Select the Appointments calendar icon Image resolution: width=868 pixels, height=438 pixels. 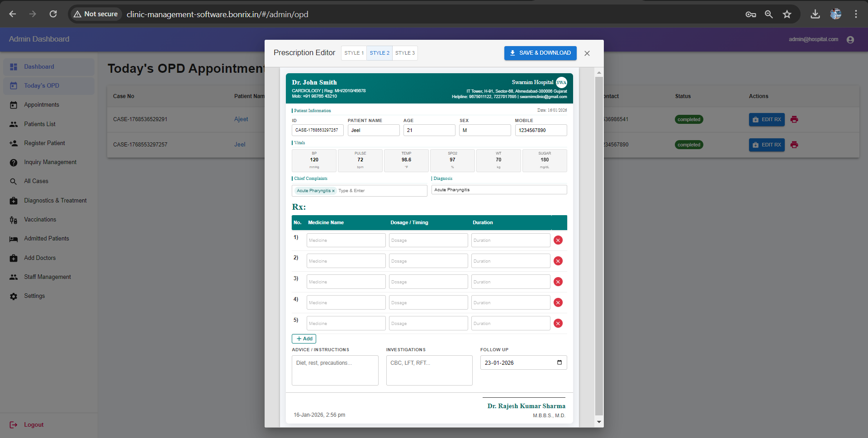[14, 104]
